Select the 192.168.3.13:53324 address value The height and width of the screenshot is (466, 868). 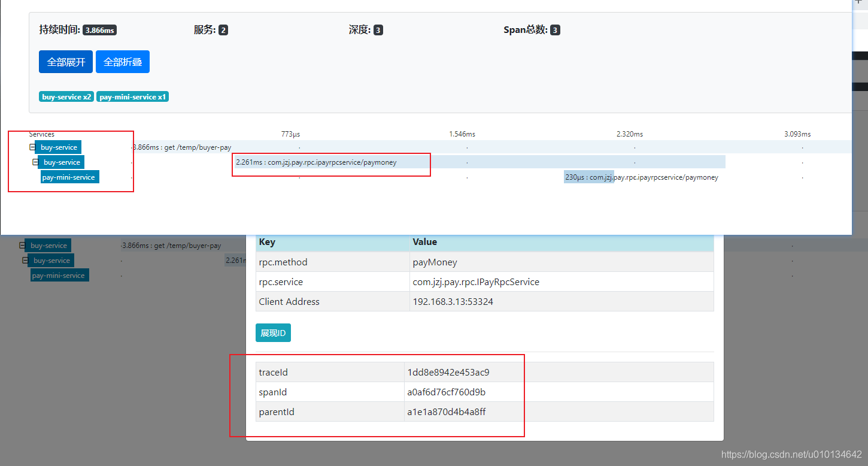[x=562, y=301]
